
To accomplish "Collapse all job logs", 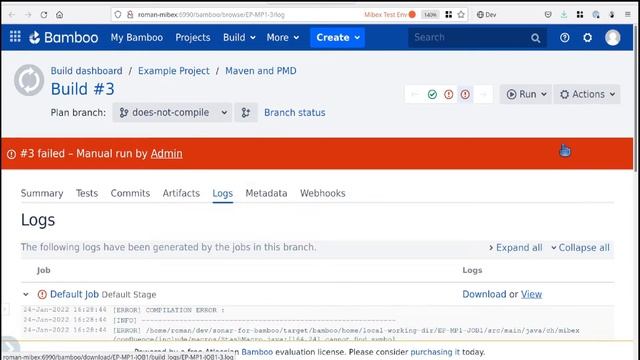I will pyautogui.click(x=580, y=248).
